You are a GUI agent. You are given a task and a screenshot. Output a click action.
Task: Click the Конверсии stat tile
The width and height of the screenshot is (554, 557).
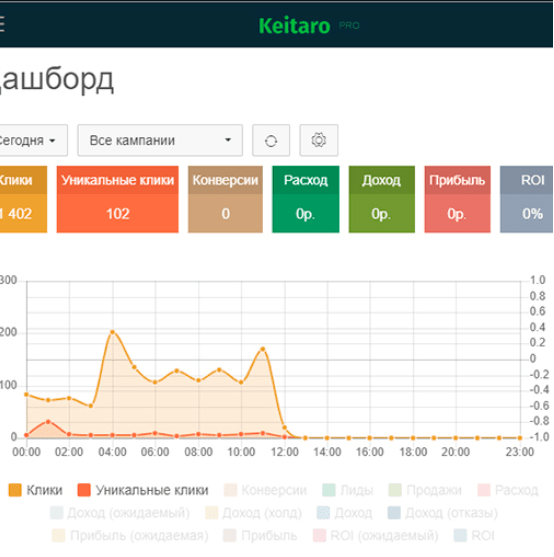[226, 199]
